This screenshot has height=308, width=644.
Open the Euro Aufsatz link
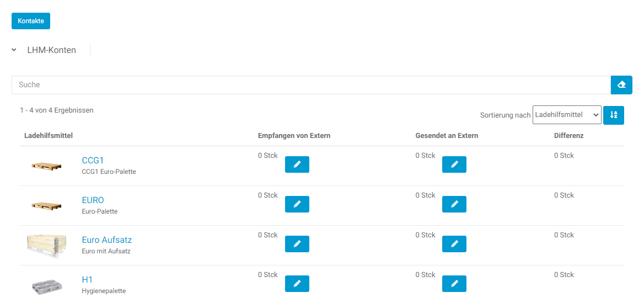[x=106, y=240]
